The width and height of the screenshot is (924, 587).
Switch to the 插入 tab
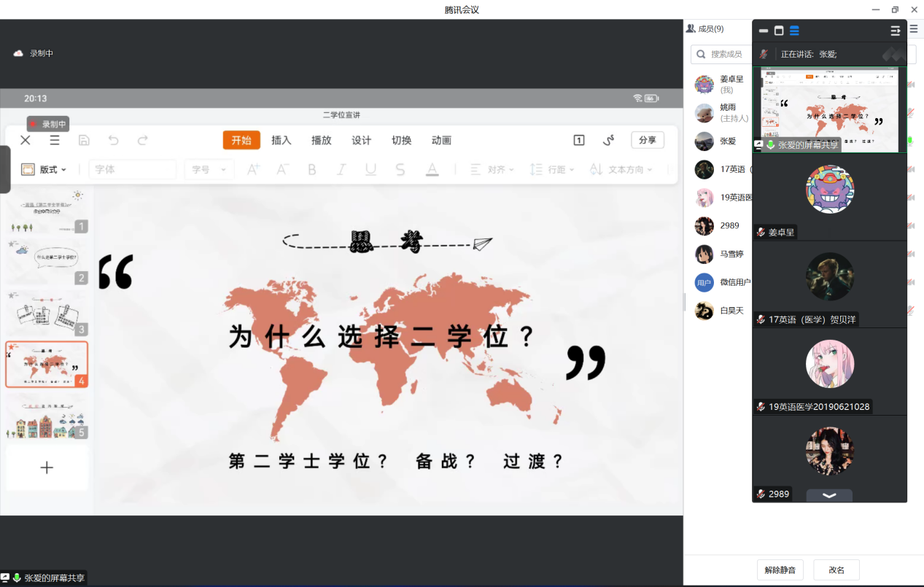tap(281, 140)
